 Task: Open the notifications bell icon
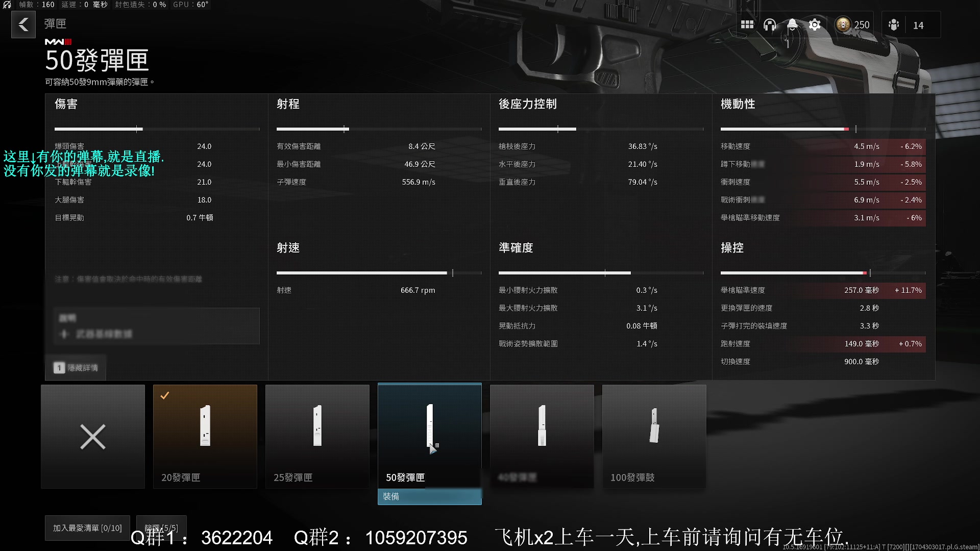point(792,24)
